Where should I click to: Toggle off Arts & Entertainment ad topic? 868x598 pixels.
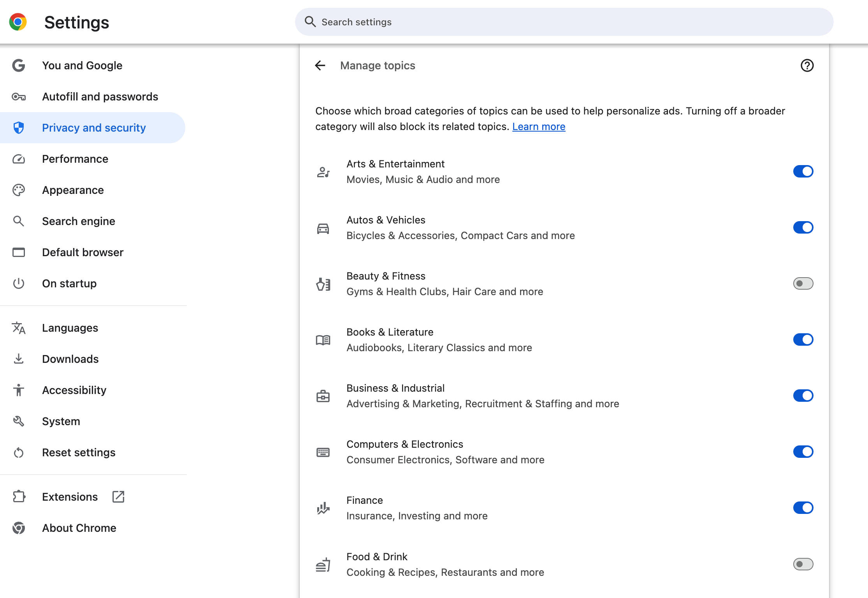803,172
